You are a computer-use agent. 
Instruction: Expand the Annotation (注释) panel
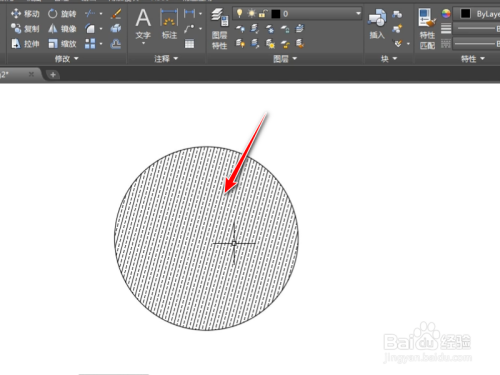click(166, 59)
